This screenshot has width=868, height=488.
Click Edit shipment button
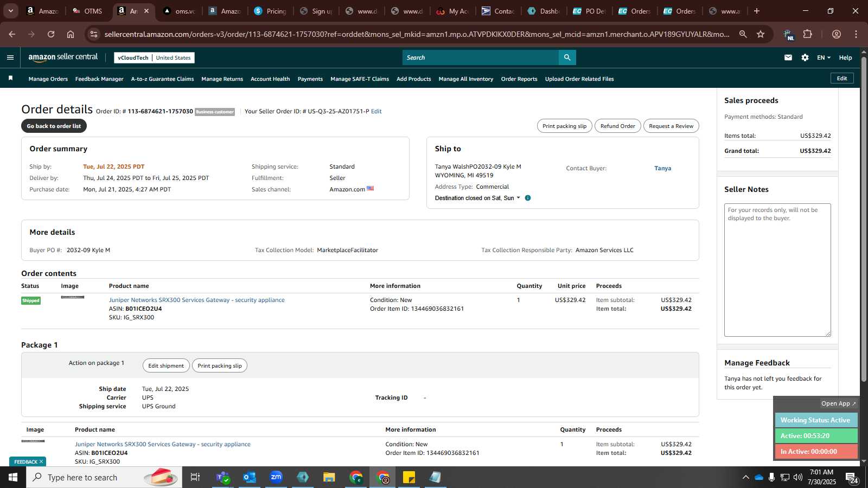tap(166, 366)
